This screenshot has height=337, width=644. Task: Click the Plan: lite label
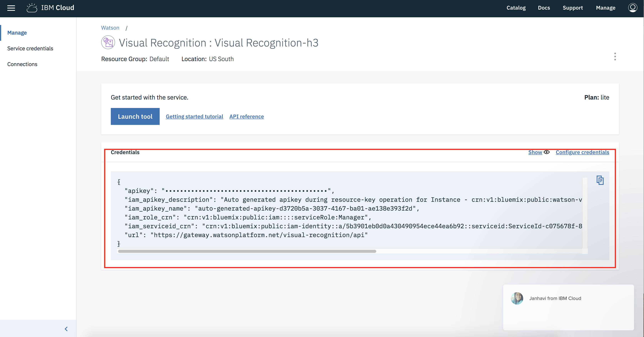[x=596, y=97]
